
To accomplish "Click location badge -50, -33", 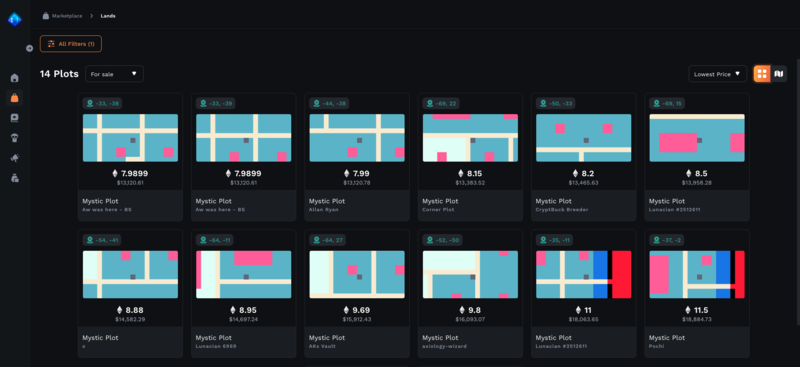I will (x=555, y=104).
